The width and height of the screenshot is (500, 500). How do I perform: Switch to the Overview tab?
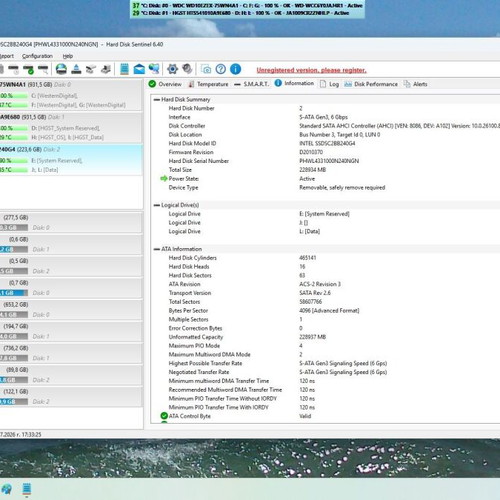pos(165,84)
